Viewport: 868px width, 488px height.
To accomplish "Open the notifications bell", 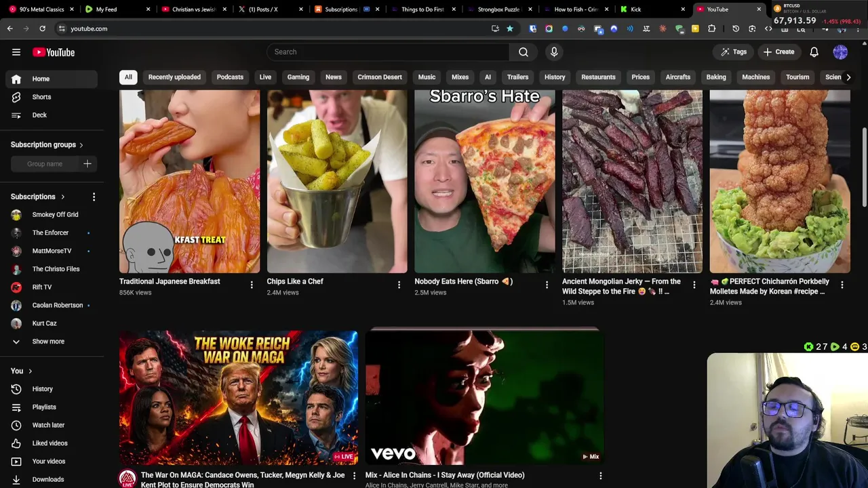I will [814, 52].
